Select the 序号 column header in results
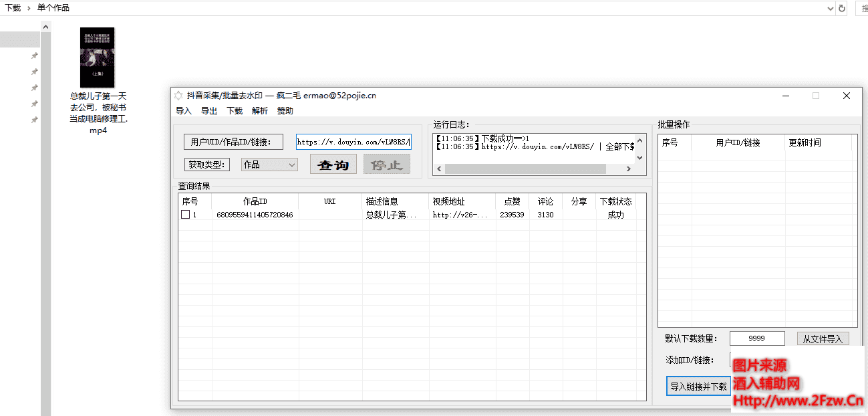 click(x=194, y=201)
